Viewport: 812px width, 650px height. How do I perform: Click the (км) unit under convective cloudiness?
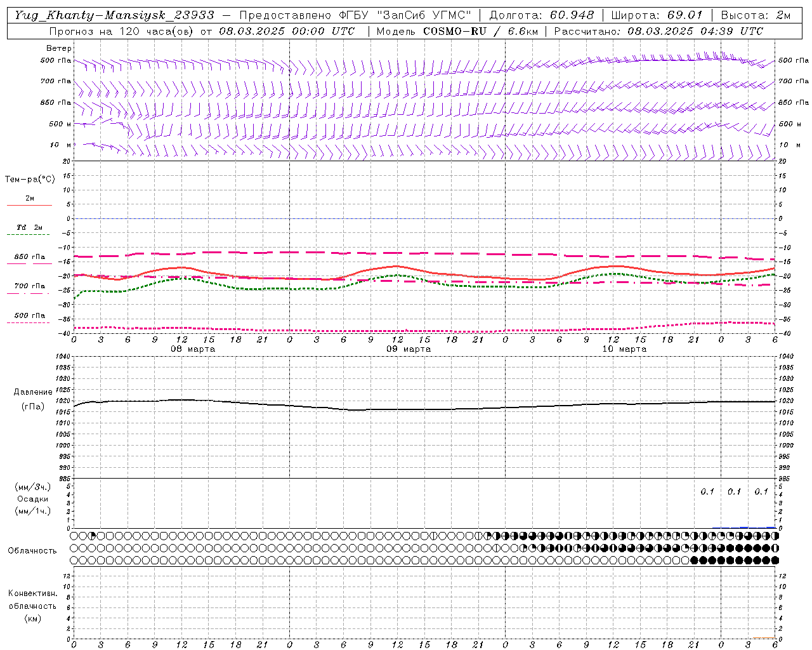point(33,618)
